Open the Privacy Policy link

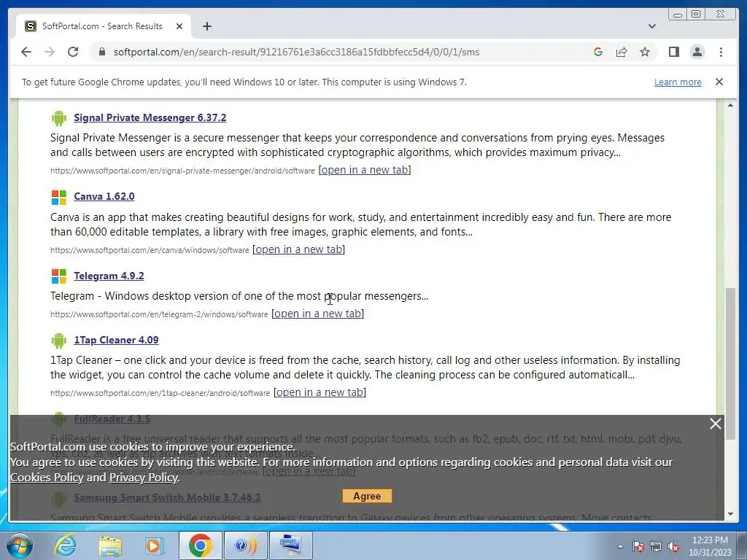click(x=144, y=477)
